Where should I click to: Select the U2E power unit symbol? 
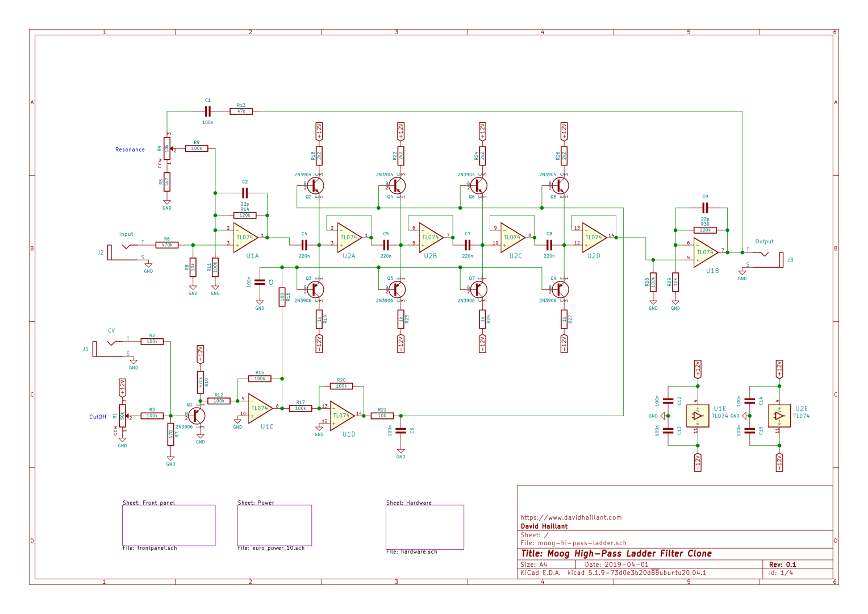tap(779, 416)
